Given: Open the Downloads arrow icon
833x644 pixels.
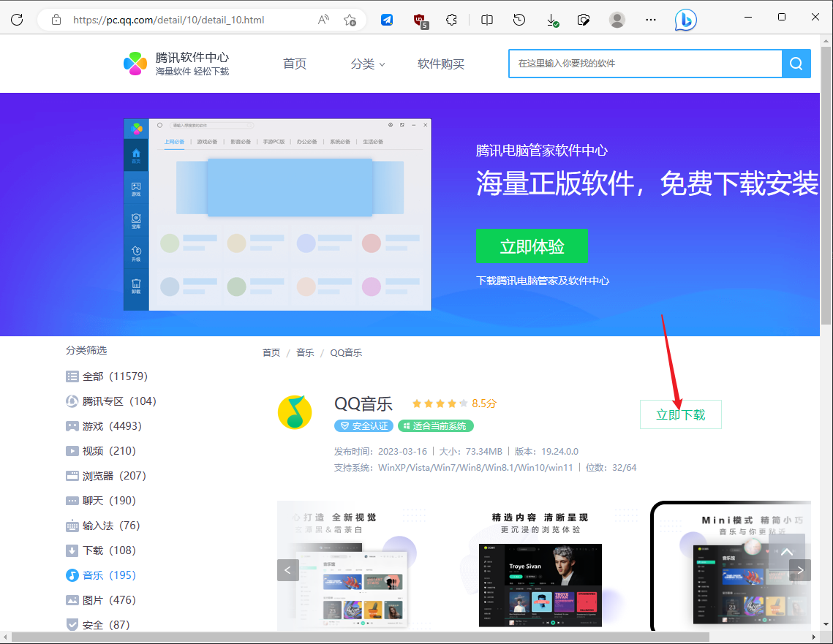Looking at the screenshot, I should tap(552, 20).
